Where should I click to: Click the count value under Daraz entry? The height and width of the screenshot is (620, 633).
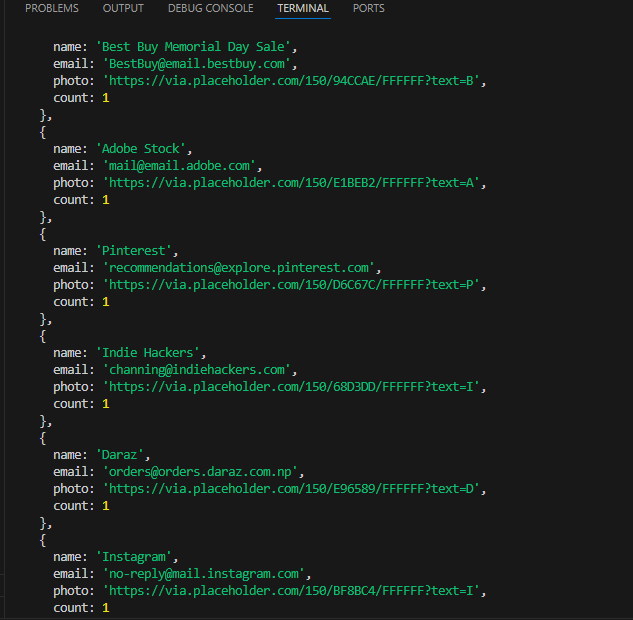click(x=106, y=506)
